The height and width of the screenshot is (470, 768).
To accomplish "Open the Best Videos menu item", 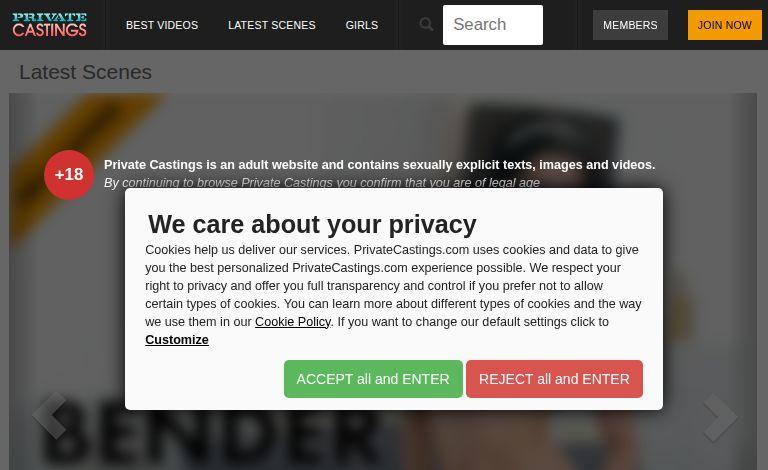I will (x=162, y=25).
